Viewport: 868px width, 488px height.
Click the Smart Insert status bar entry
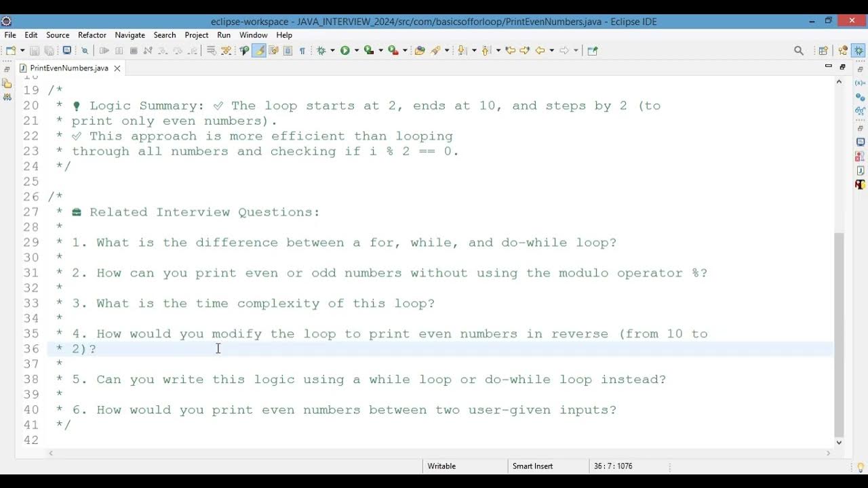click(x=532, y=466)
